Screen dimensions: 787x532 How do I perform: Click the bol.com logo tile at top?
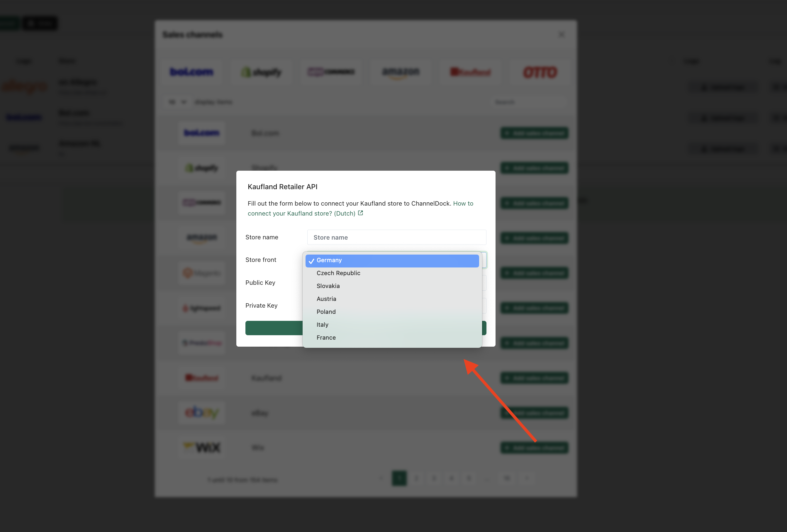click(192, 72)
